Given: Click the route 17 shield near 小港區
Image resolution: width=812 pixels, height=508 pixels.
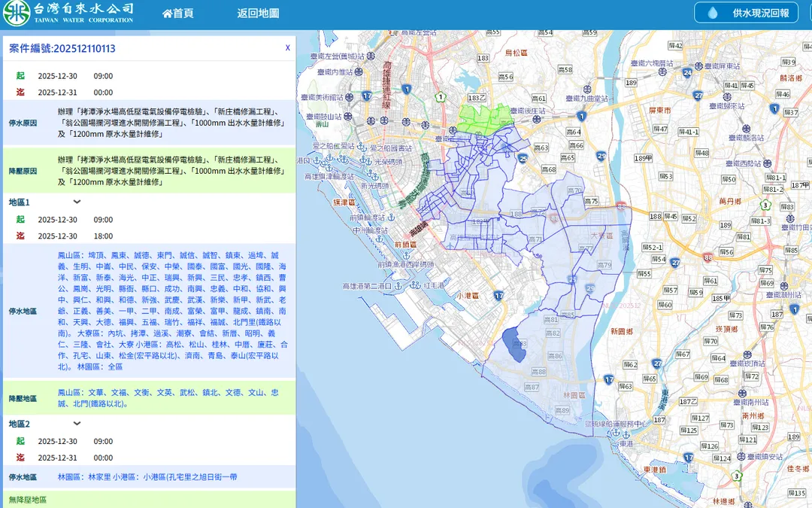Looking at the screenshot, I should 498,296.
